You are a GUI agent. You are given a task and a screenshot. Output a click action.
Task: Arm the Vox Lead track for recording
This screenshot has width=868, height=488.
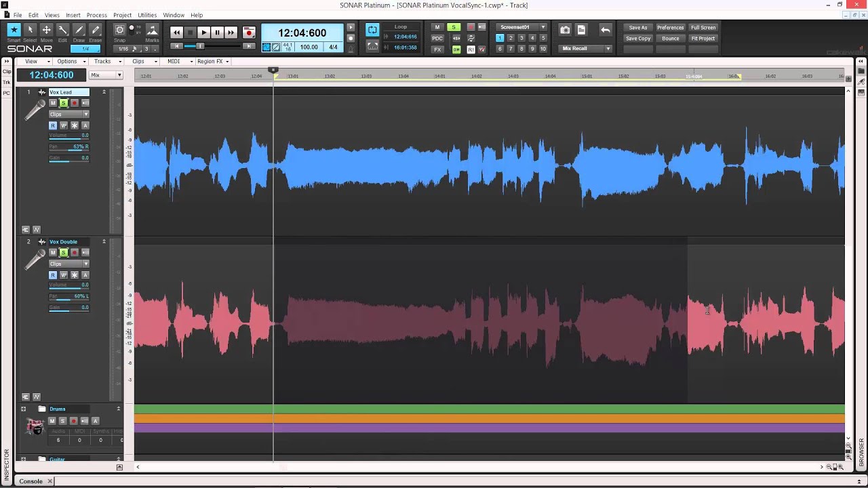tap(75, 103)
